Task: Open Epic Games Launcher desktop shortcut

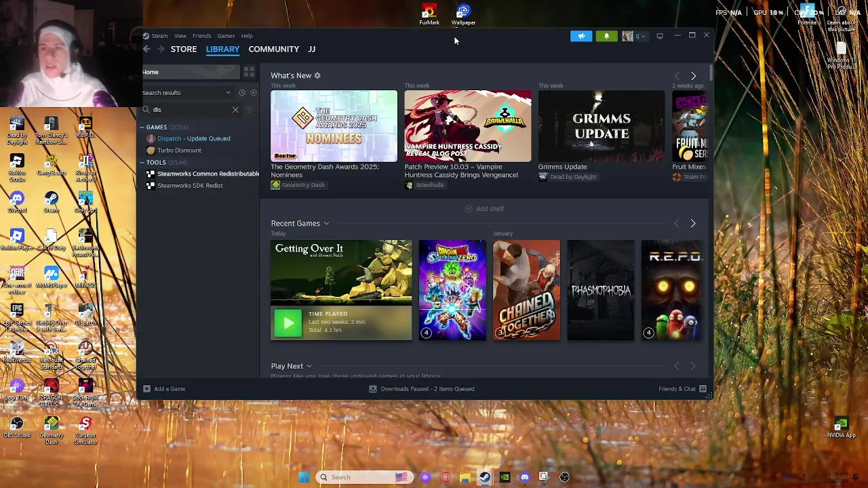Action: (x=17, y=319)
